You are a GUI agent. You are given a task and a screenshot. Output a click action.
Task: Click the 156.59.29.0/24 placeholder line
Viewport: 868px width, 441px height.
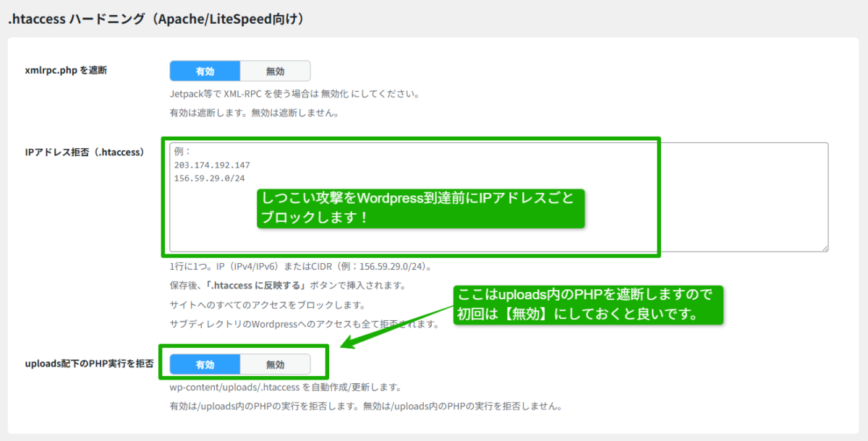click(204, 178)
